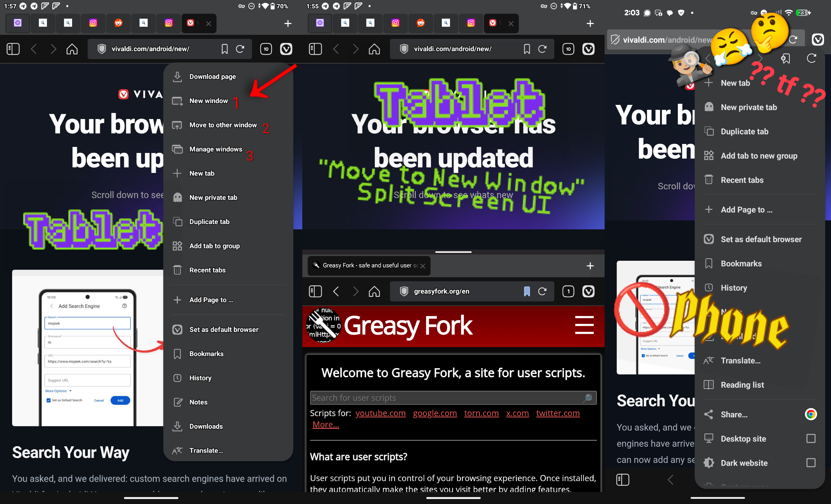The height and width of the screenshot is (504, 831).
Task: Reload the greasyfork.org page
Action: click(542, 291)
